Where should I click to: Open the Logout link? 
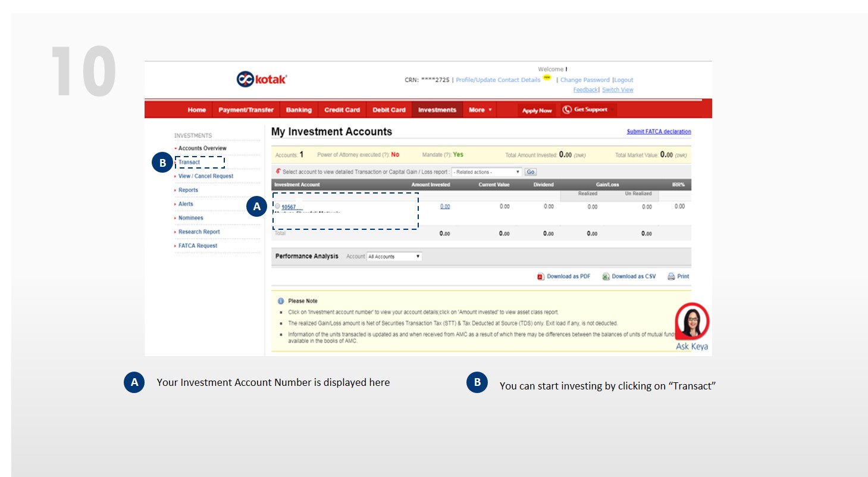coord(623,80)
